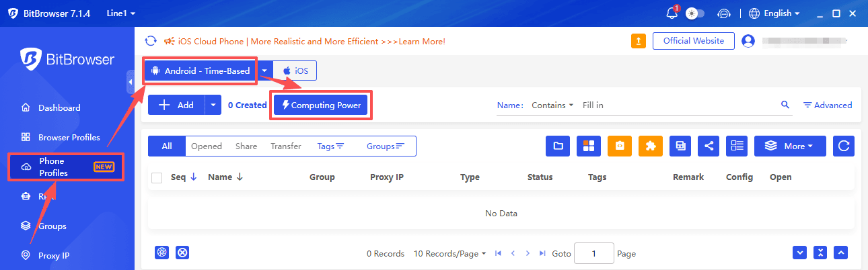Click the Goto page number field
The image size is (868, 270).
(593, 253)
